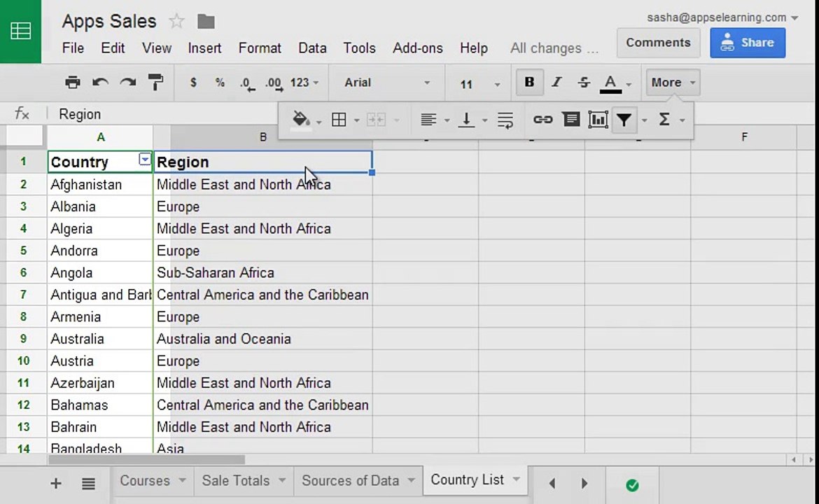This screenshot has width=819, height=504.
Task: Toggle strikethrough formatting
Action: (x=584, y=83)
